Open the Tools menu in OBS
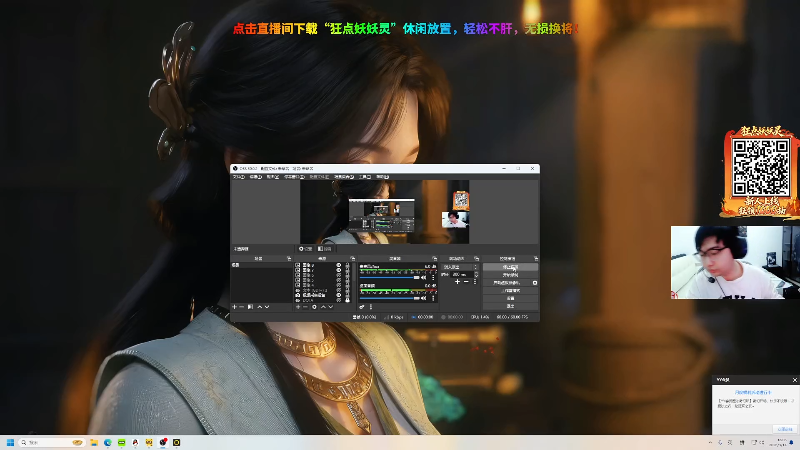The height and width of the screenshot is (450, 800). (x=365, y=177)
